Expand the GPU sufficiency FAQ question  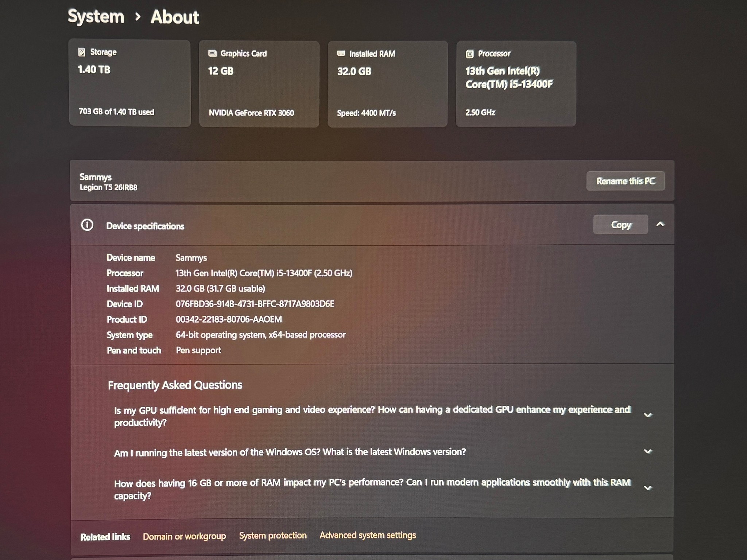[x=648, y=415]
